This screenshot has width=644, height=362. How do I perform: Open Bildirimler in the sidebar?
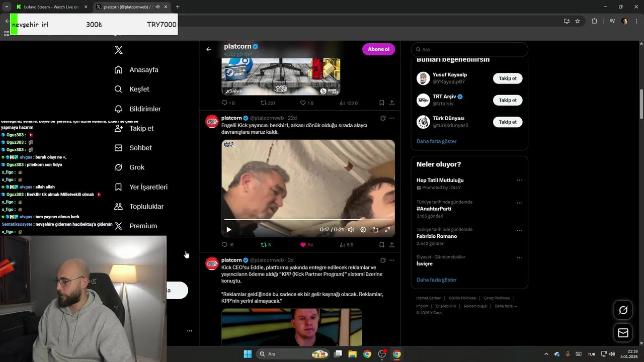137,109
